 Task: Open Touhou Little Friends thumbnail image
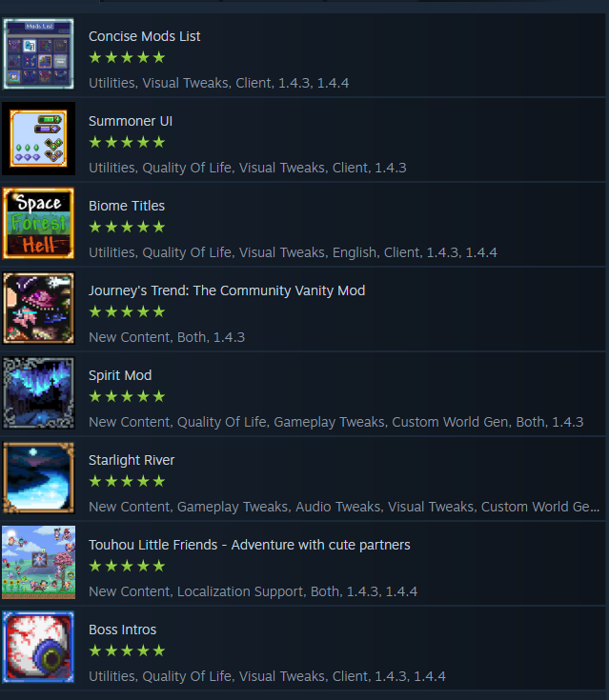point(38,563)
